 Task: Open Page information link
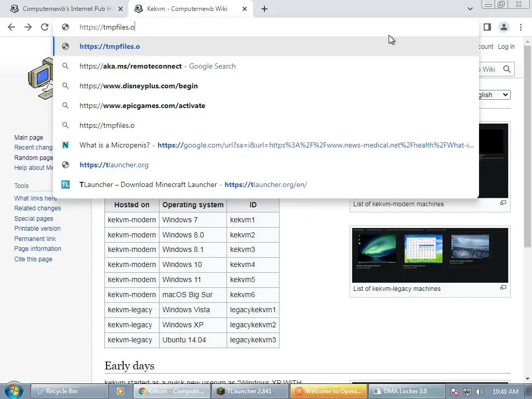point(37,249)
